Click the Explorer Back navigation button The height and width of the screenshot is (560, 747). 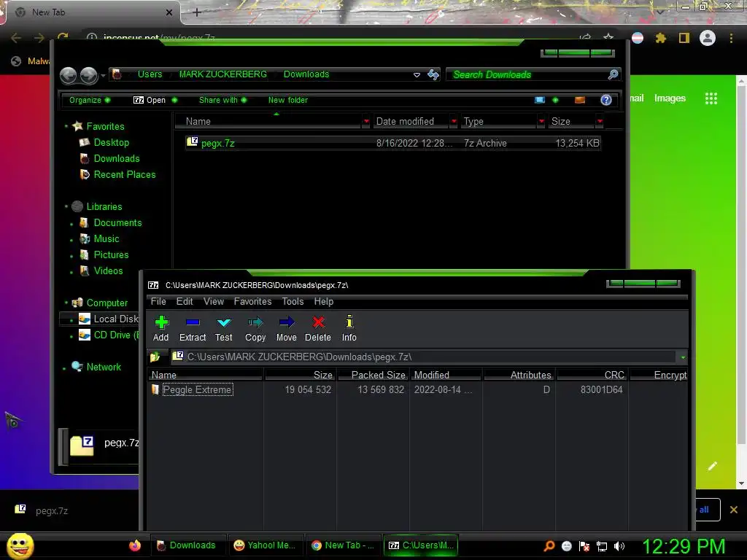click(68, 75)
